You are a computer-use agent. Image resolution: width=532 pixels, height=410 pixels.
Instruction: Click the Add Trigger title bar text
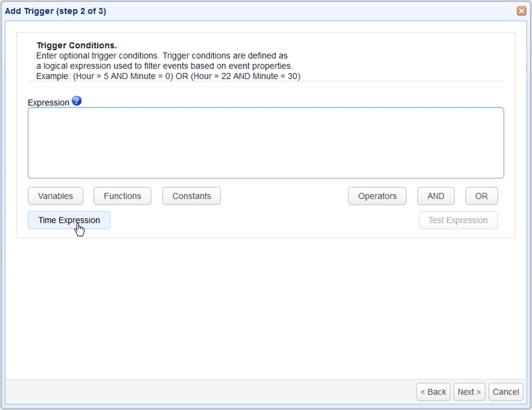pyautogui.click(x=55, y=11)
